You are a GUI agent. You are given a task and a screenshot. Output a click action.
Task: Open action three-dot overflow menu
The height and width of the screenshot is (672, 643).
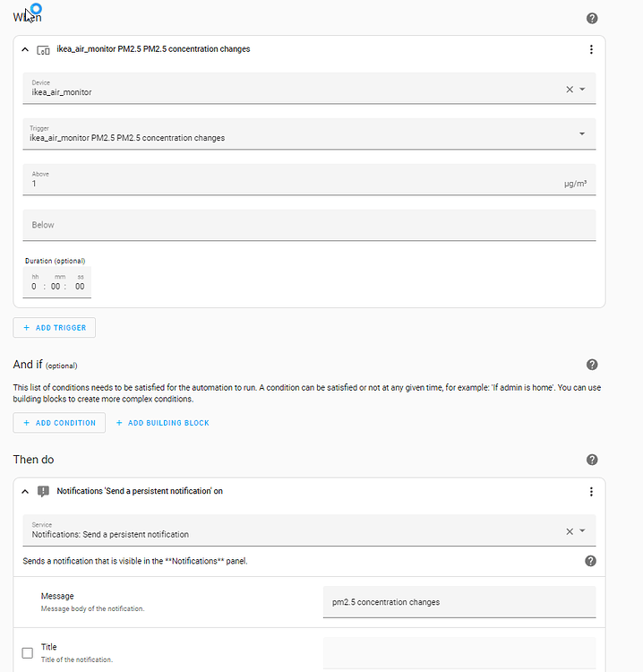[x=591, y=492]
